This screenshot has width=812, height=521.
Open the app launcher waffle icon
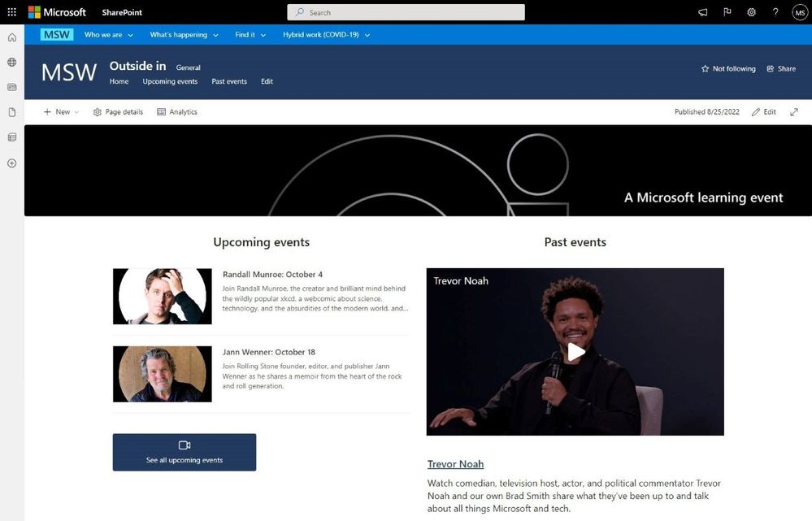(x=12, y=12)
